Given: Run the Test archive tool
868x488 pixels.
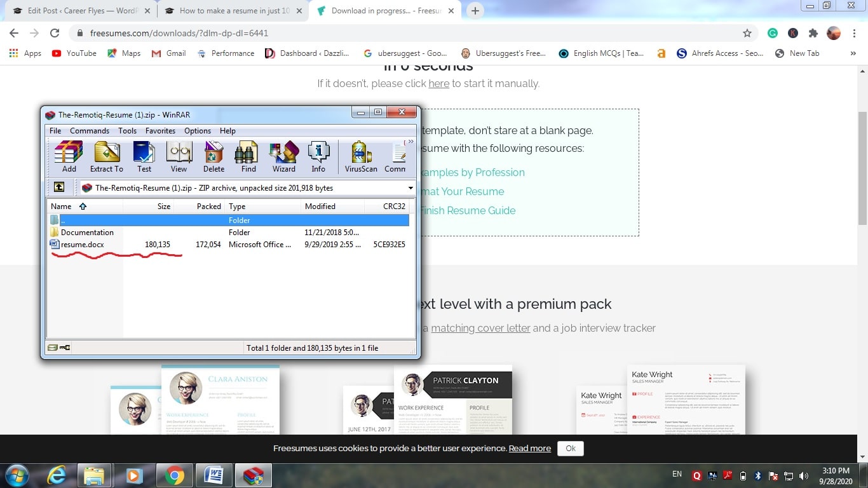Looking at the screenshot, I should [144, 156].
